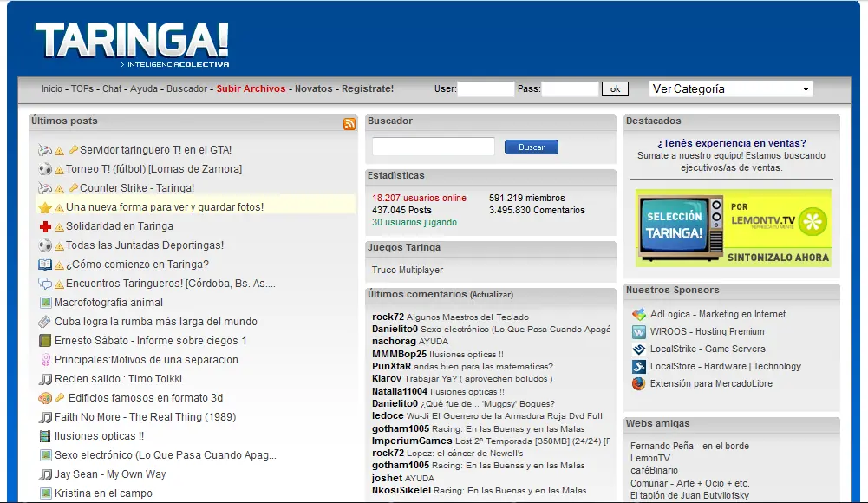Click Actualizar in Últimos comentarios header
868x503 pixels.
click(492, 295)
